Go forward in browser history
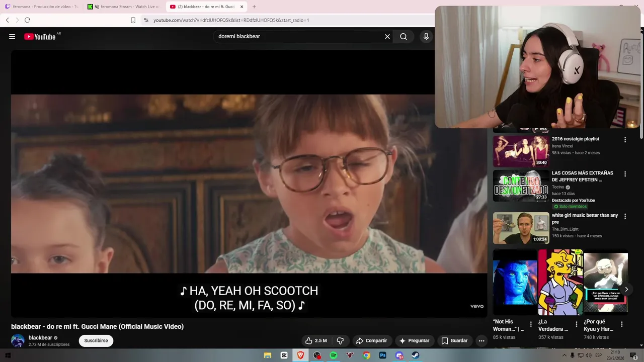This screenshot has height=362, width=644. tap(17, 20)
